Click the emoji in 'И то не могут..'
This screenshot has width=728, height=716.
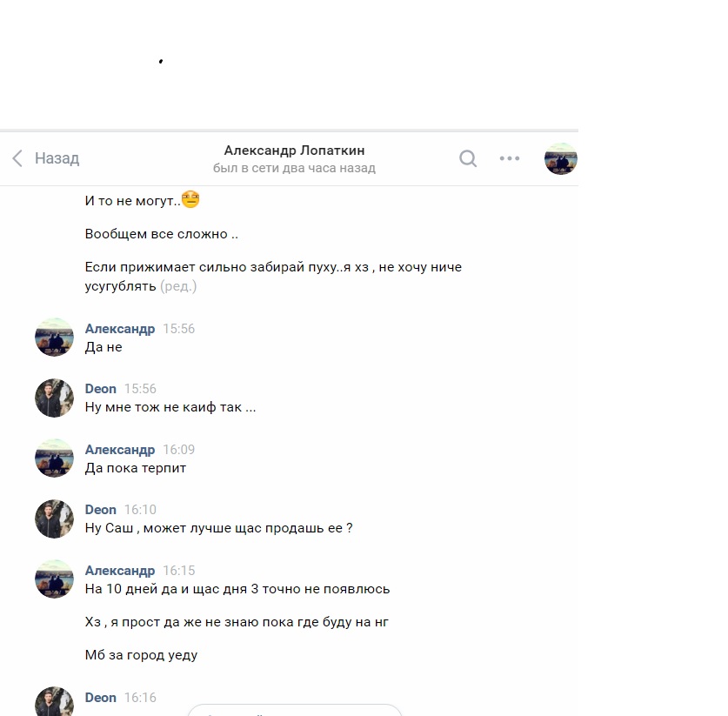tap(190, 199)
